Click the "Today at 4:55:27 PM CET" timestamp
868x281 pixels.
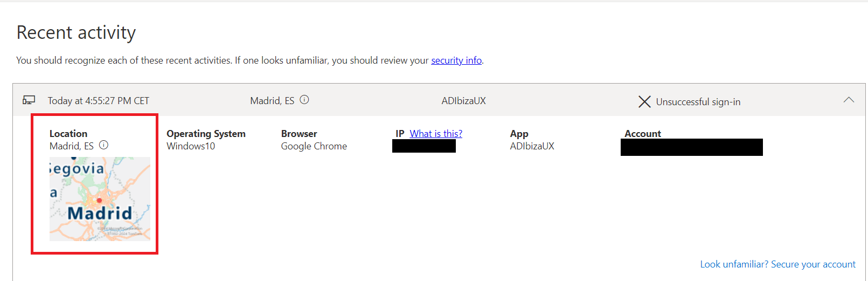point(99,101)
